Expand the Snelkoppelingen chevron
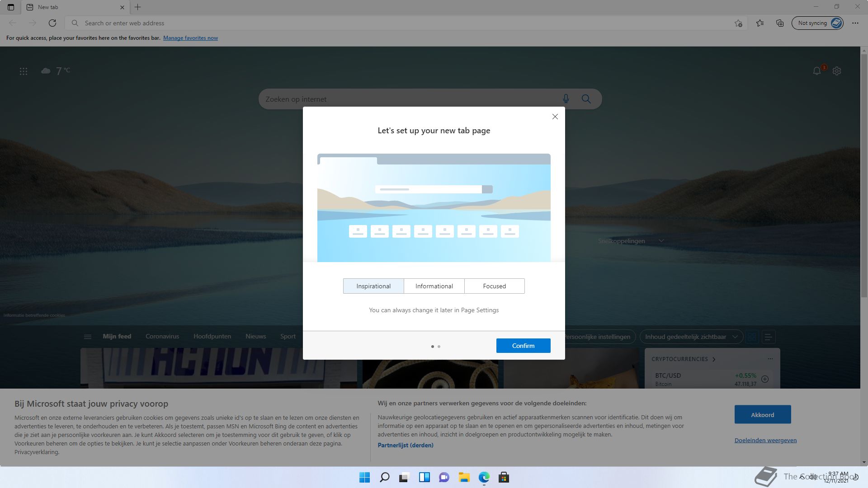 [x=661, y=241]
